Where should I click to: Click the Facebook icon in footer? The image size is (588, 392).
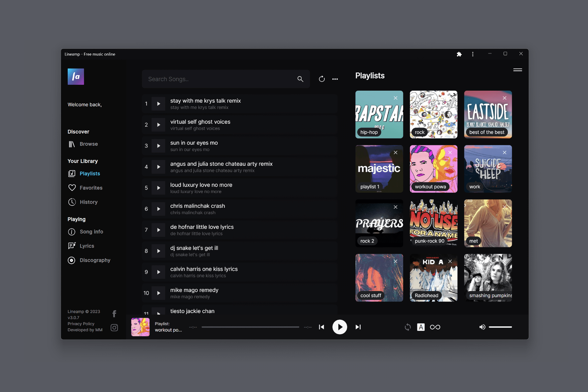114,314
